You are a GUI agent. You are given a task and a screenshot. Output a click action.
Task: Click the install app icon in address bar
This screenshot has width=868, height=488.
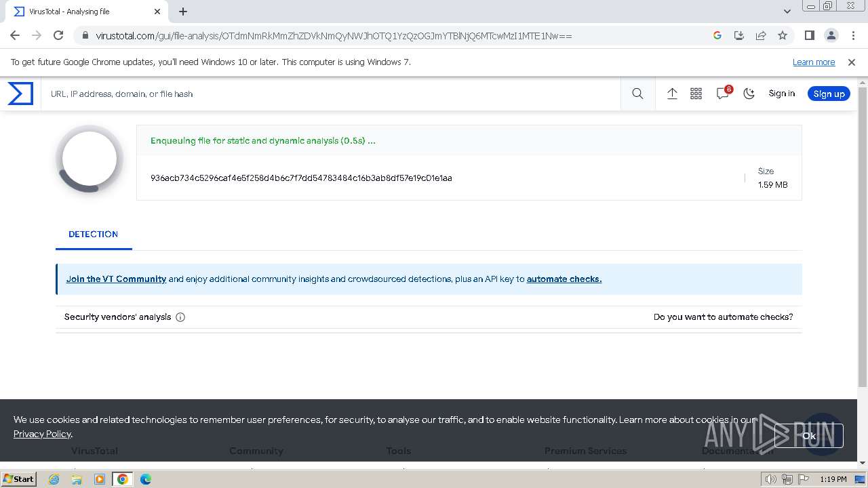pos(739,35)
